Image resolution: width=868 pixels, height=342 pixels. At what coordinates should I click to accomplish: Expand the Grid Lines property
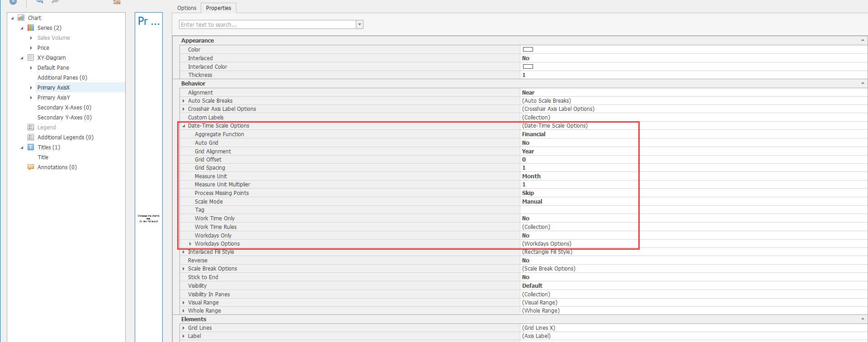(x=184, y=328)
